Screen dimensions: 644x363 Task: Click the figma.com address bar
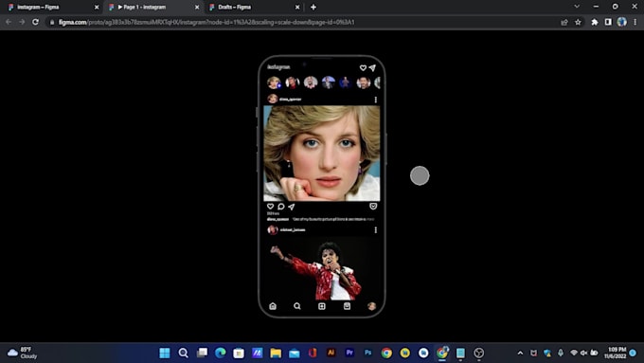coord(304,22)
